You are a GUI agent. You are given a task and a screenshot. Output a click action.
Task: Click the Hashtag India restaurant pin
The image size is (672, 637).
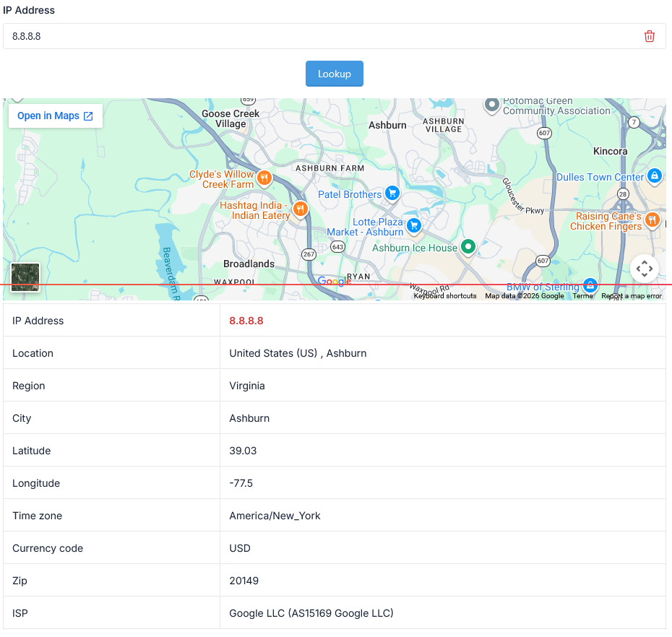pyautogui.click(x=301, y=209)
